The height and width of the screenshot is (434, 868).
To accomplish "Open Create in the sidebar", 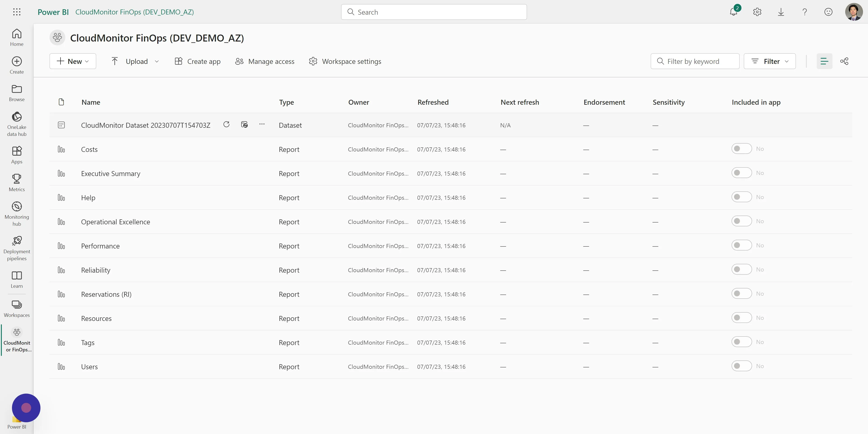I will click(x=16, y=65).
